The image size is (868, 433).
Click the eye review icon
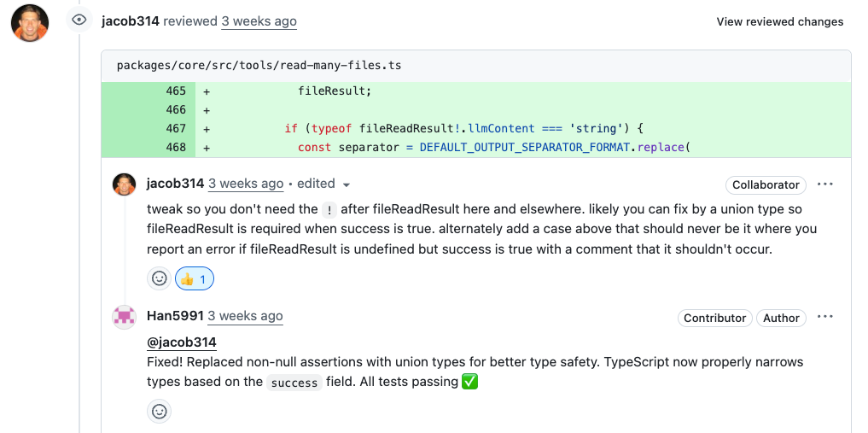(x=79, y=20)
